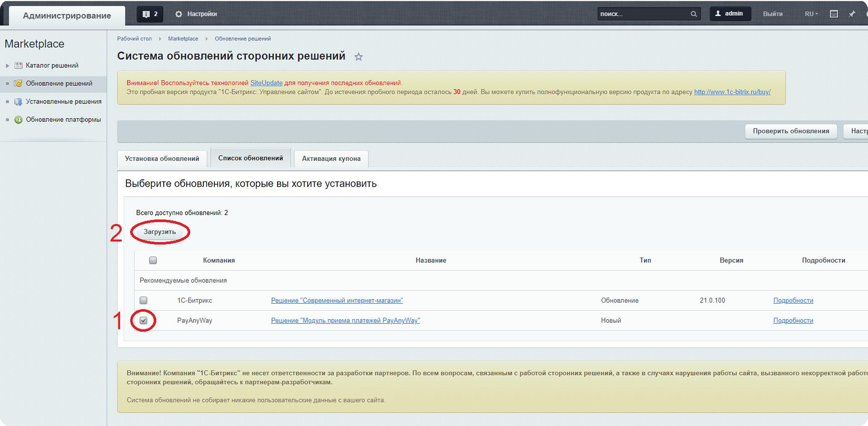Click the Установленные решения sidebar icon
This screenshot has width=868, height=426.
click(x=18, y=102)
